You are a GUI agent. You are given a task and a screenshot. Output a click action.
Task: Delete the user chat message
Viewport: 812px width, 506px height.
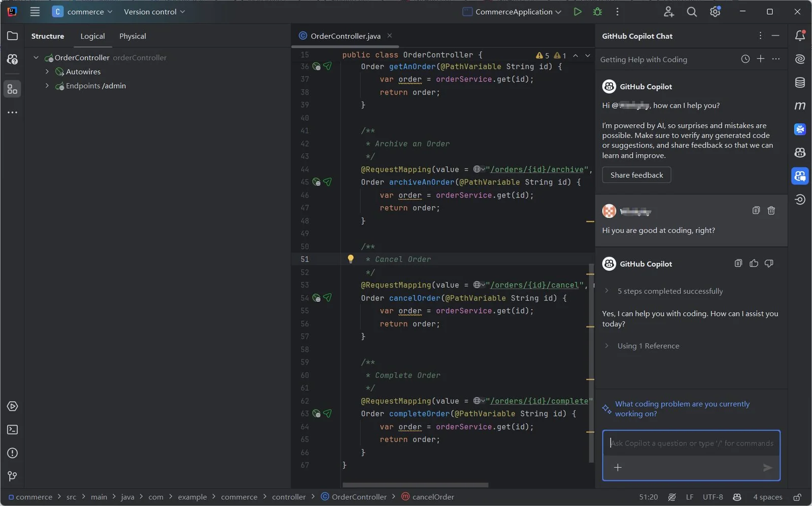pos(771,210)
